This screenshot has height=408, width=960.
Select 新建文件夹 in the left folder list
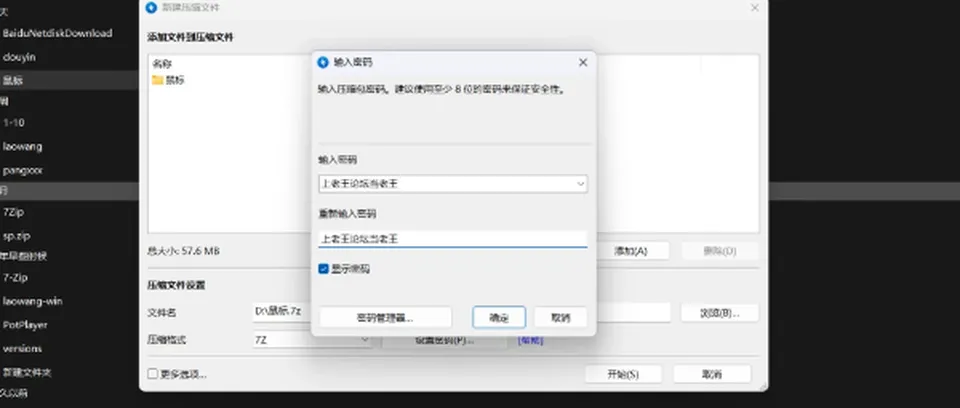[27, 372]
